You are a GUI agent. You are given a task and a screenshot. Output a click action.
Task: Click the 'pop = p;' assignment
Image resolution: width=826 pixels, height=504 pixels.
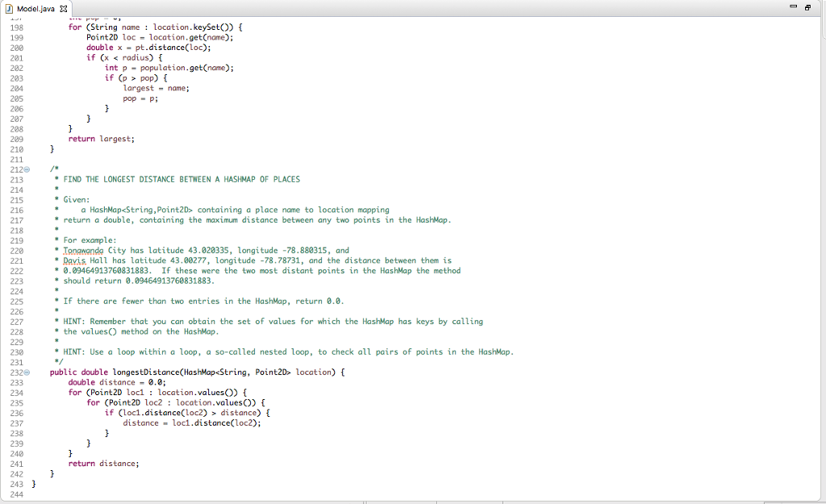[x=140, y=98]
